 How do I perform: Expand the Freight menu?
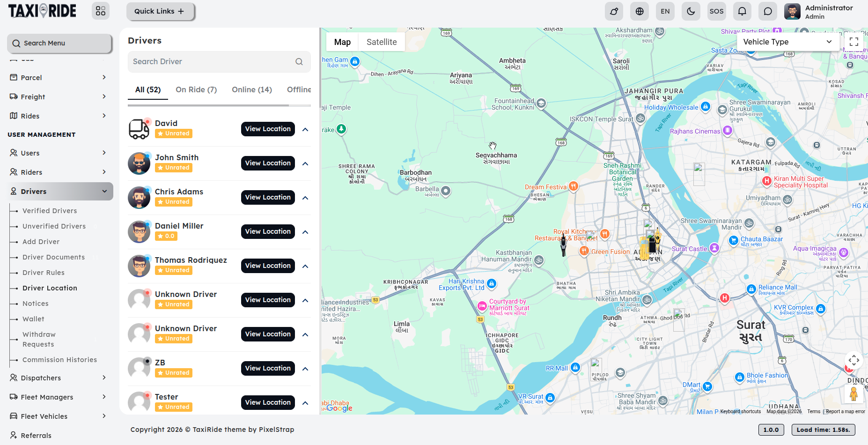[59, 96]
